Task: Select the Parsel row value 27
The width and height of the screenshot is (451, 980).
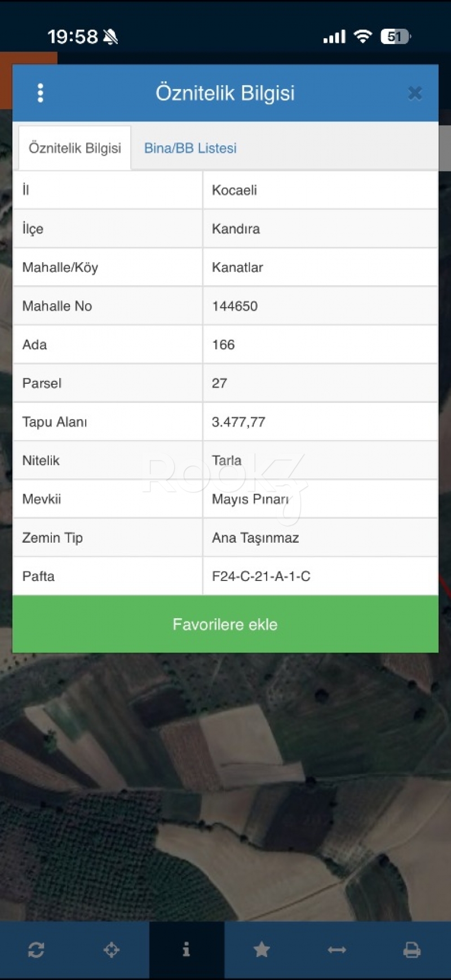Action: [x=219, y=383]
